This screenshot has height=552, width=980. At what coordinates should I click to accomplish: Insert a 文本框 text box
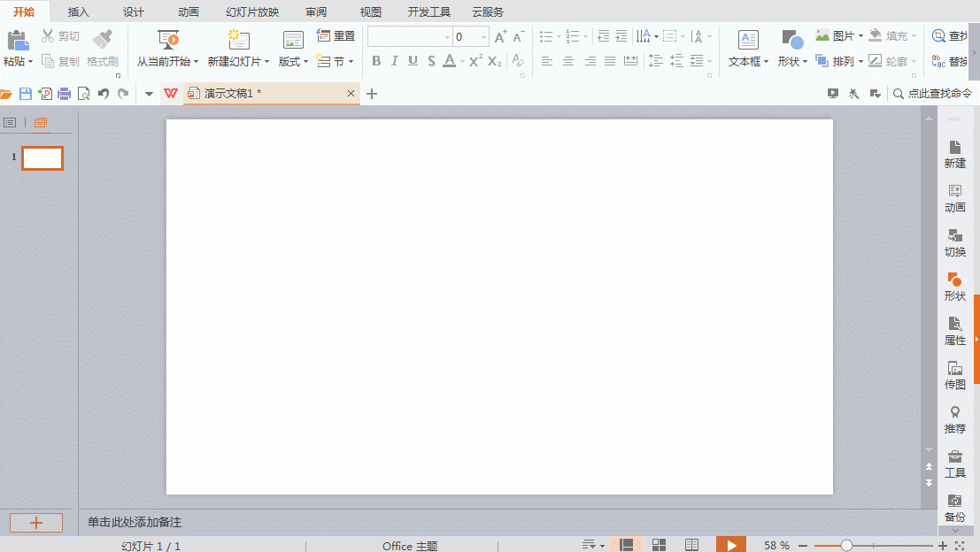[x=748, y=40]
